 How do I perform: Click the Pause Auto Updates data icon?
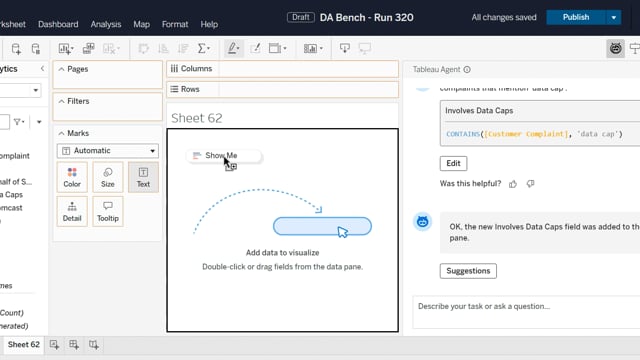pyautogui.click(x=36, y=49)
